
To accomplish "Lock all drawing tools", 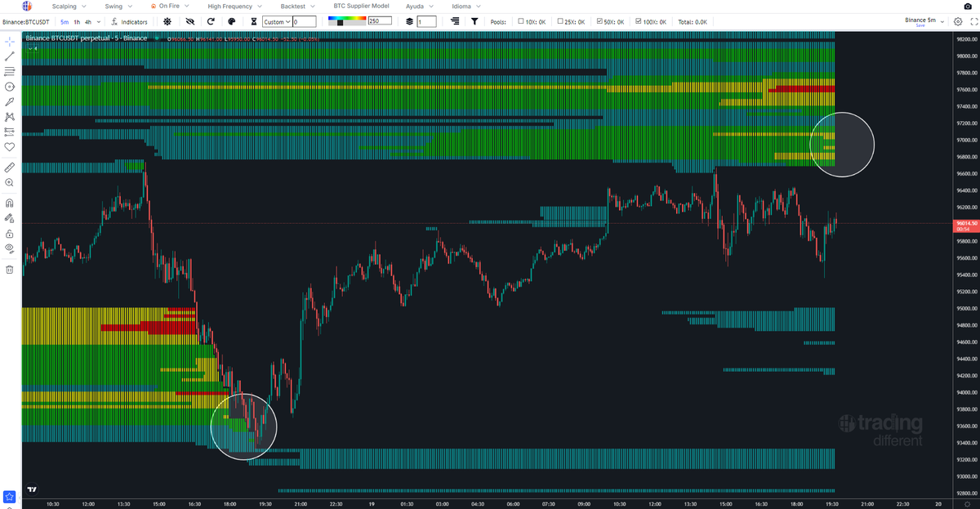I will [x=10, y=233].
